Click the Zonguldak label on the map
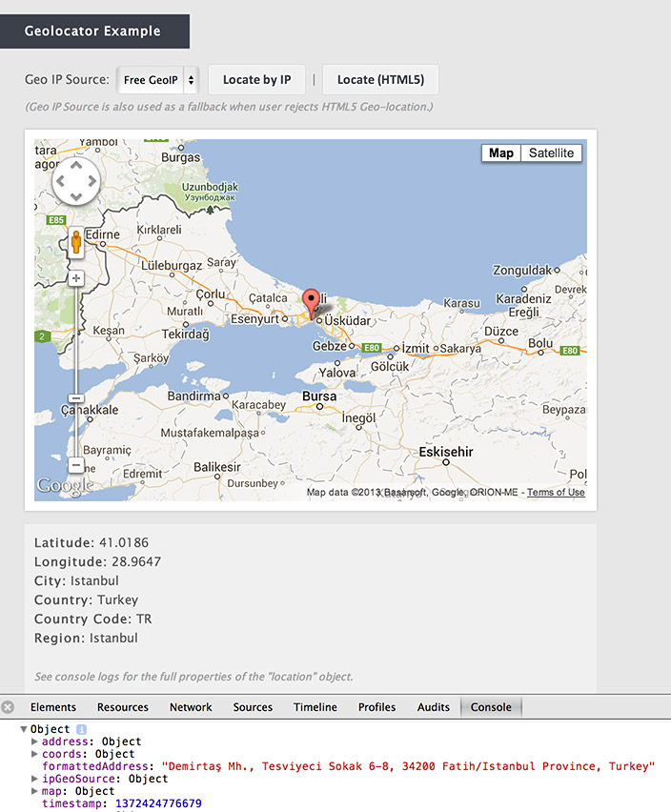 pyautogui.click(x=522, y=271)
